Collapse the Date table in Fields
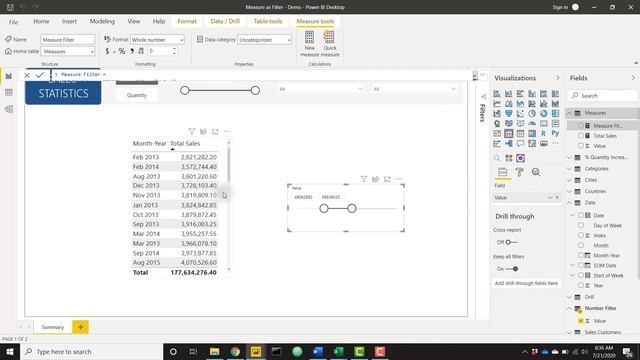Image resolution: width=640 pixels, height=360 pixels. pyautogui.click(x=569, y=203)
